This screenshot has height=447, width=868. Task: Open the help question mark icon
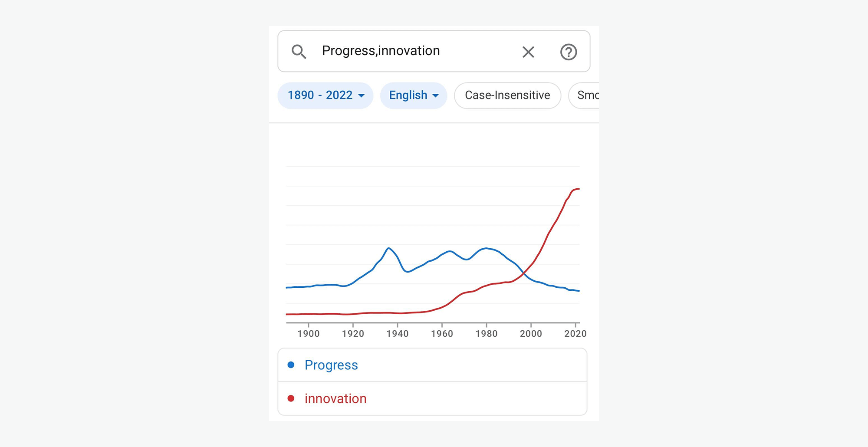click(568, 52)
